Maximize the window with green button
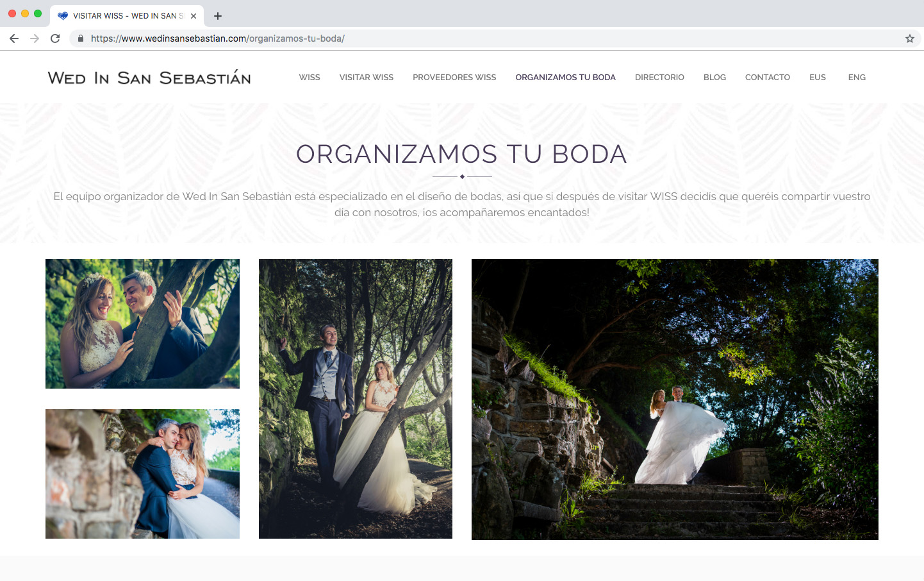This screenshot has height=581, width=924. coord(38,13)
